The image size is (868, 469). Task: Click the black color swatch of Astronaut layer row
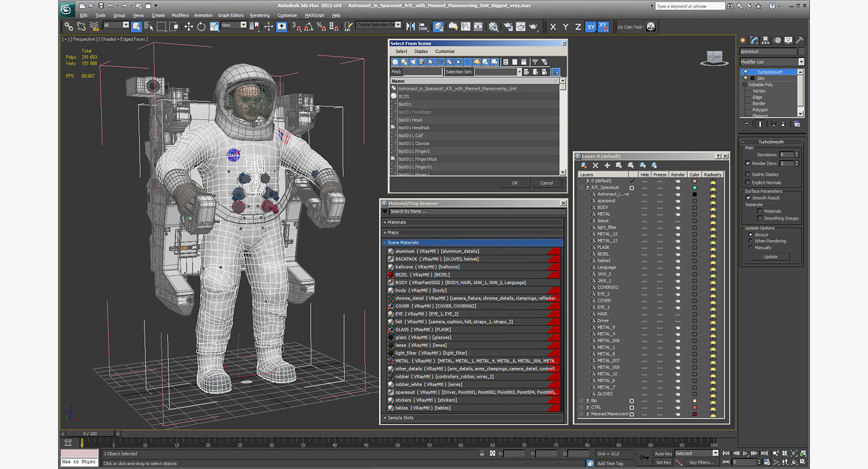pos(694,194)
